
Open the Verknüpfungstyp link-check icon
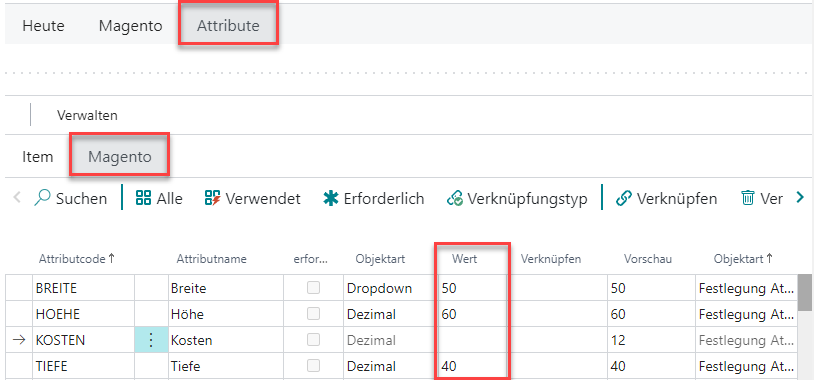pos(455,198)
